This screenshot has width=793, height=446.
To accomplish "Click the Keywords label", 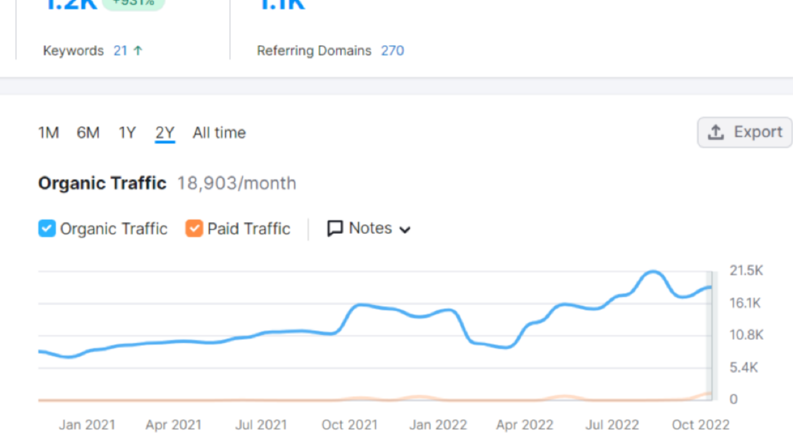I will coord(73,51).
